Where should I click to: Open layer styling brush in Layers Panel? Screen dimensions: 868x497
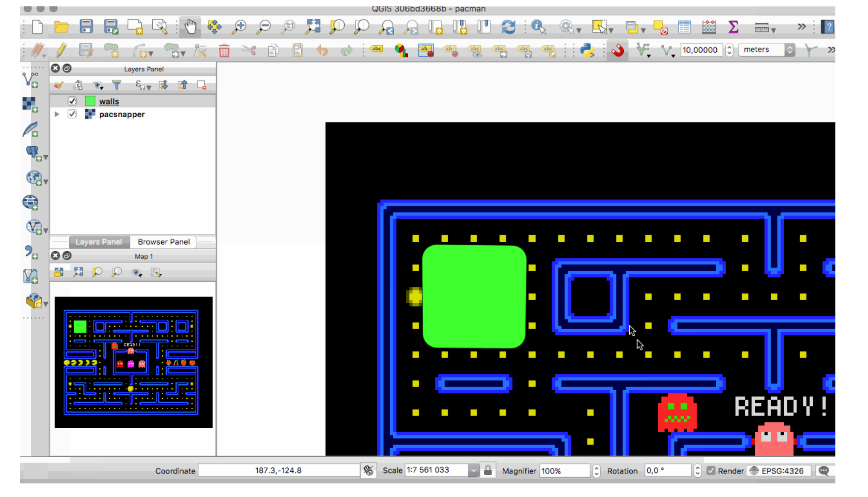pyautogui.click(x=58, y=85)
